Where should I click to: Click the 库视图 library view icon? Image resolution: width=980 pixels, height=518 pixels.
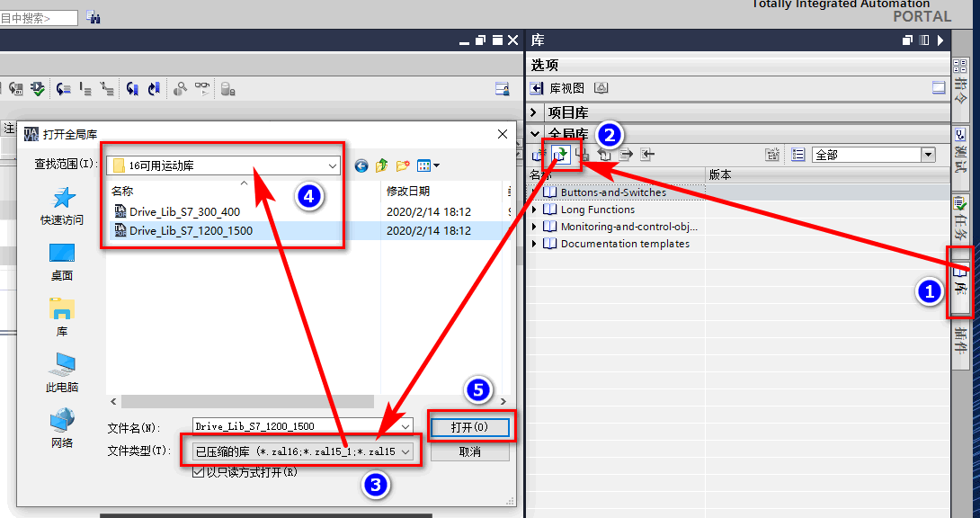pyautogui.click(x=536, y=88)
